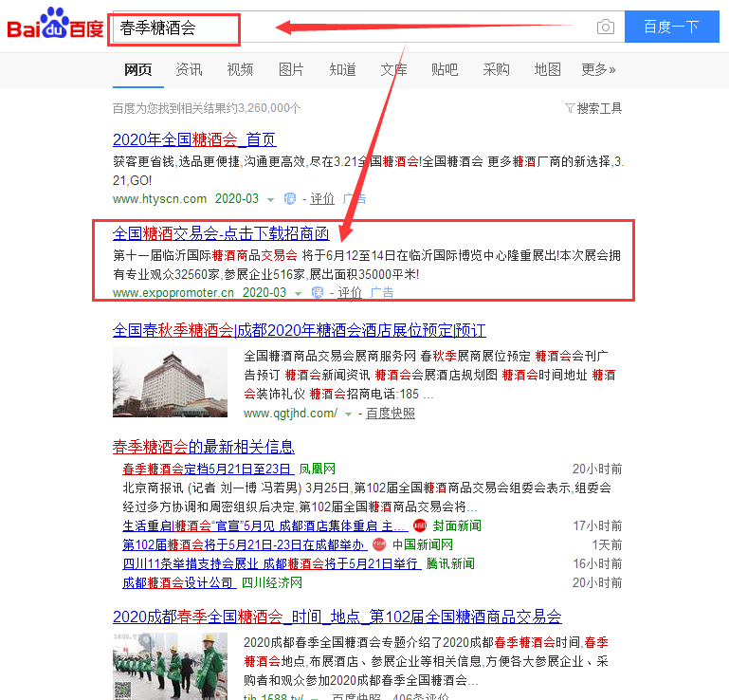This screenshot has height=700, width=729.
Task: Open the 地图 tab
Action: pyautogui.click(x=547, y=69)
